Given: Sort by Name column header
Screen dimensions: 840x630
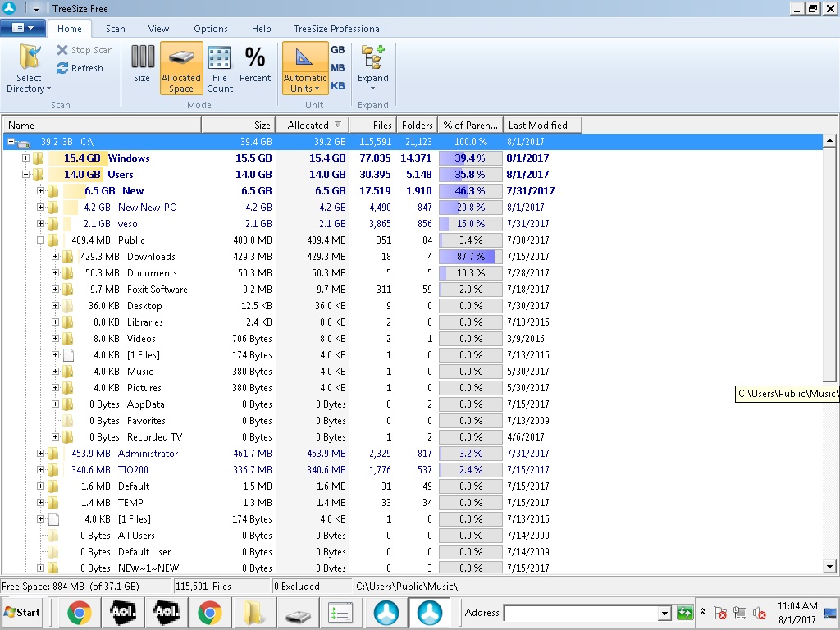Looking at the screenshot, I should 103,125.
